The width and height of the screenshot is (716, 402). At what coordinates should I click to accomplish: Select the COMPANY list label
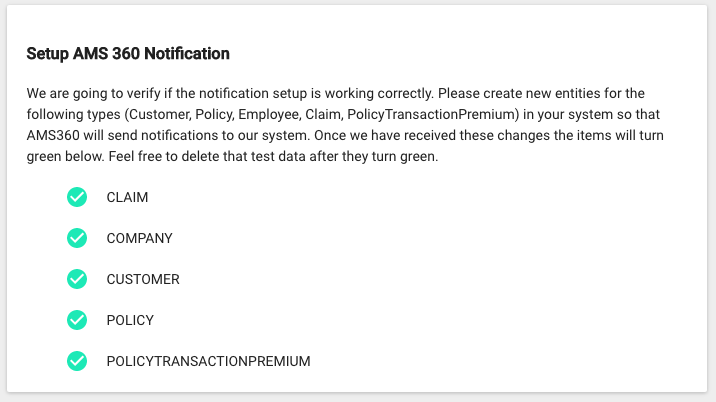coord(139,238)
